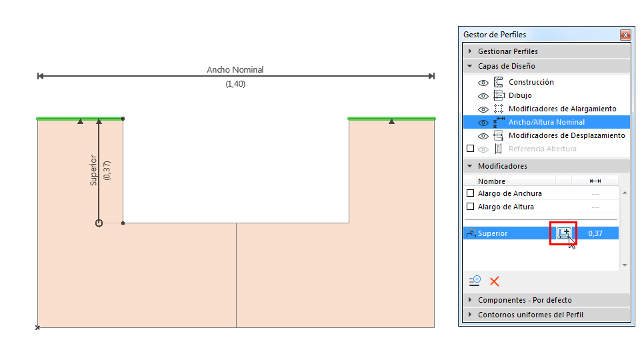Image resolution: width=644 pixels, height=356 pixels.
Task: Close the Gestor de Perfiles palette
Action: 625,35
